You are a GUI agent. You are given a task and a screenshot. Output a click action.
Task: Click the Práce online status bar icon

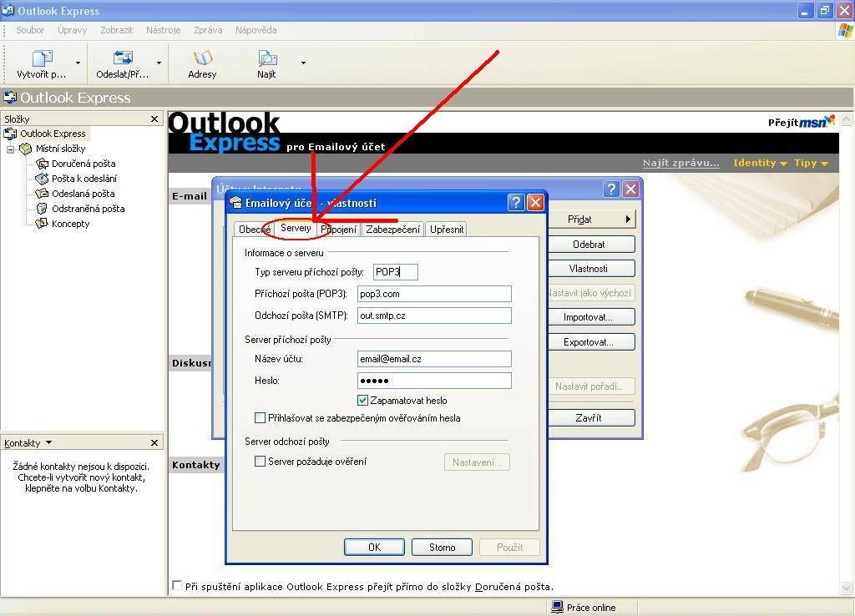click(x=557, y=607)
